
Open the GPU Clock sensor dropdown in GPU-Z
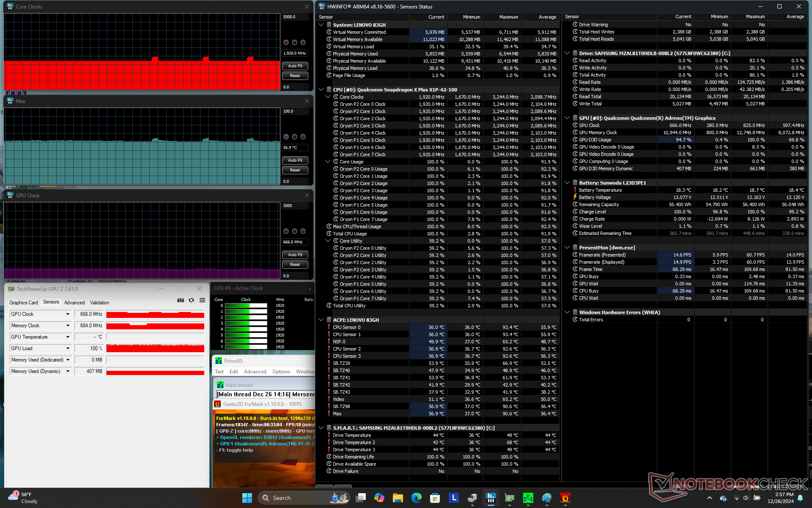click(x=68, y=314)
